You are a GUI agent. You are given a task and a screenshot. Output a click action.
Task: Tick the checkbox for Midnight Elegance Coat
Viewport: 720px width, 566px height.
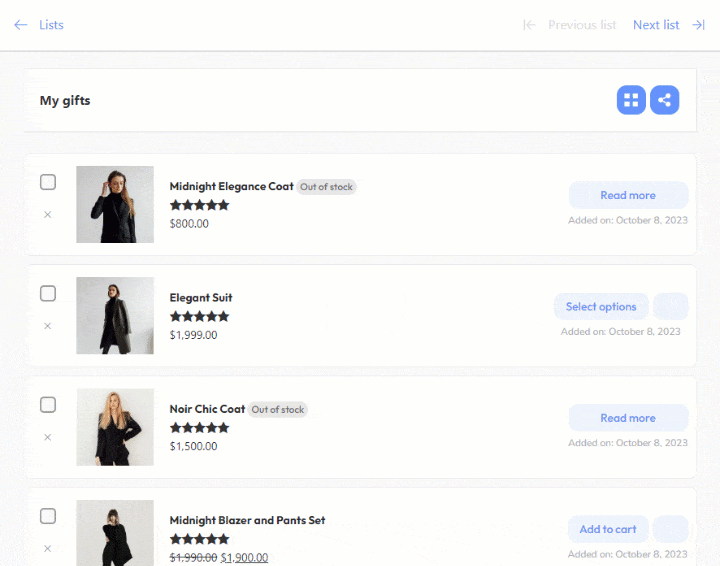(x=48, y=182)
